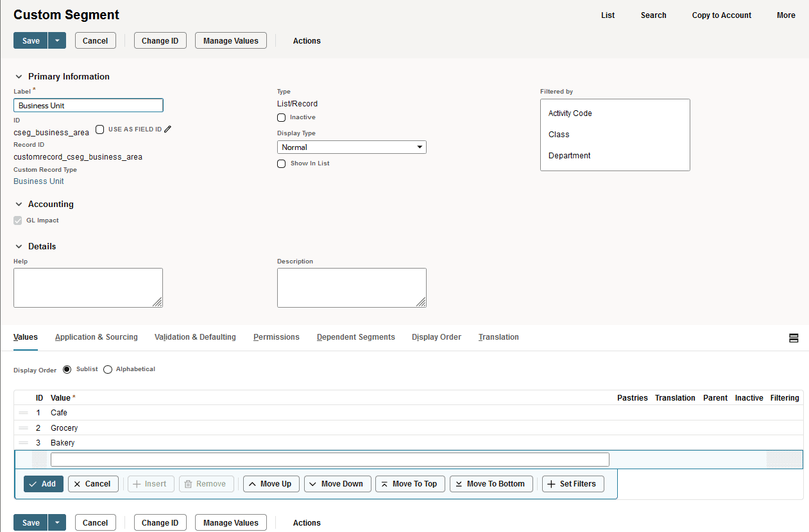
Task: Enable the Show In List checkbox
Action: 281,163
